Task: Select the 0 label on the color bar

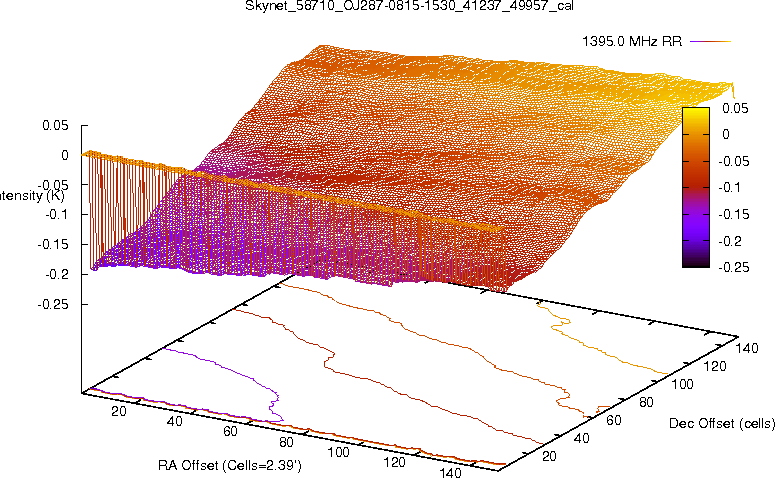Action: tap(726, 134)
